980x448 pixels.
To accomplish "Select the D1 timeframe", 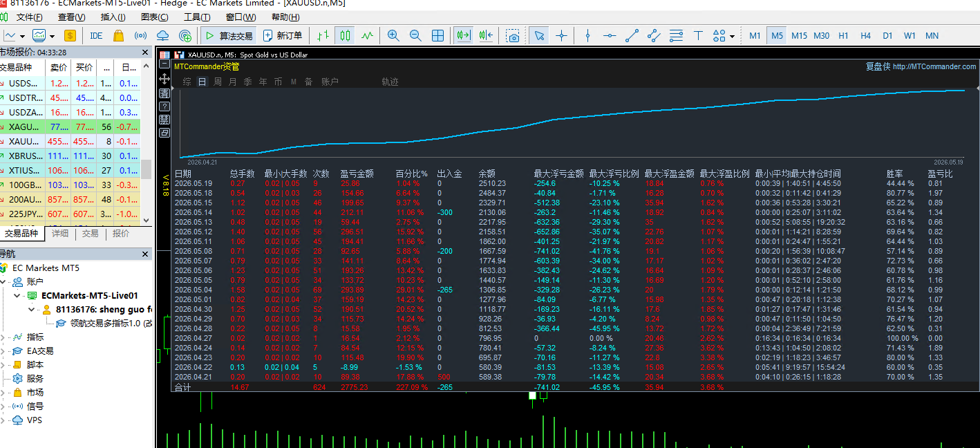I will coord(888,35).
